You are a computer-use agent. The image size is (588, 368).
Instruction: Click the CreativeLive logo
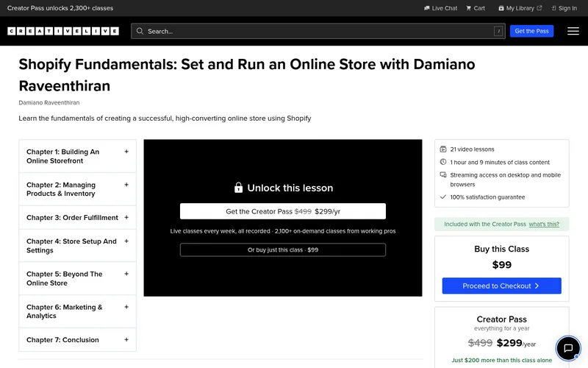pyautogui.click(x=63, y=31)
